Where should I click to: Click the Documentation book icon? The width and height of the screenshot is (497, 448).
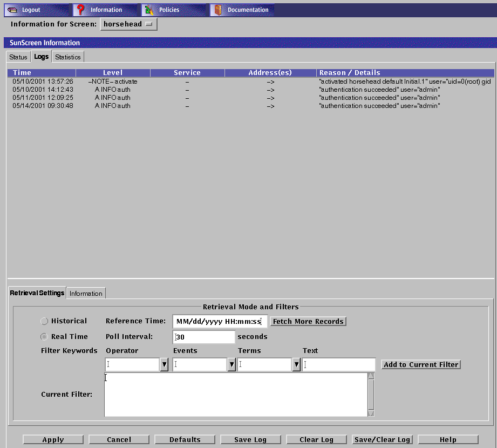click(218, 10)
